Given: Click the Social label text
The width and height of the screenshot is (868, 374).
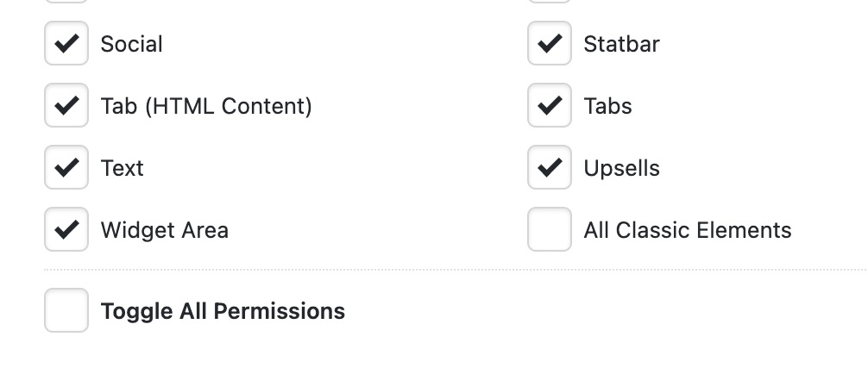Looking at the screenshot, I should (131, 44).
